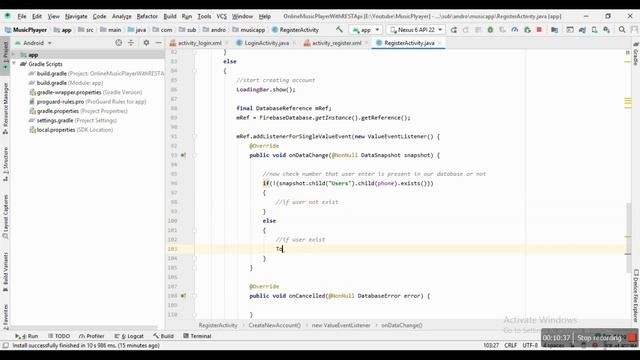Screen dimensions: 640x360
Task: Collapse the Gradle Scripts tree node
Action: 15,64
